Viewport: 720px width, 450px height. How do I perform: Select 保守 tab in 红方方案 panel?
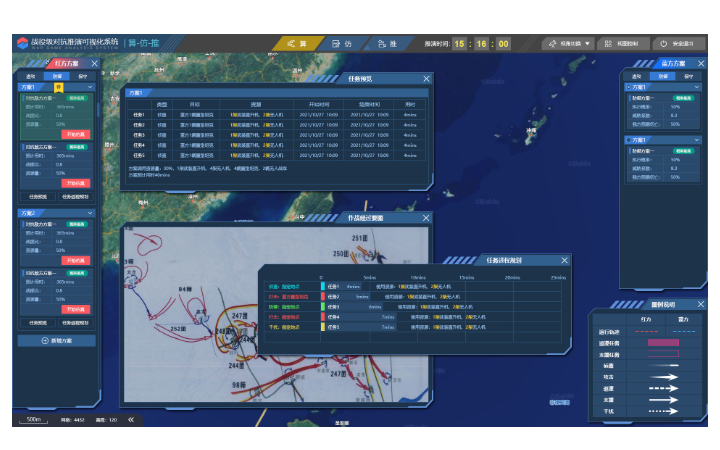click(x=83, y=76)
